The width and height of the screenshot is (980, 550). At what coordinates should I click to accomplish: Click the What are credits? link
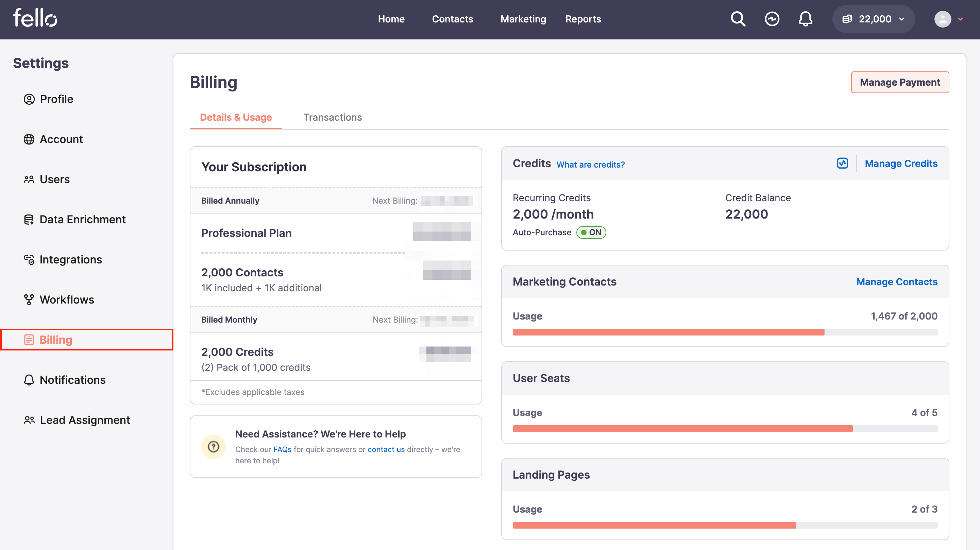point(590,164)
